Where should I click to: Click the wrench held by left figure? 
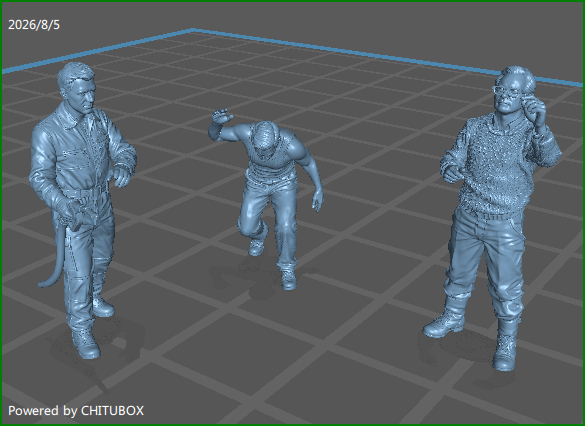(76, 216)
